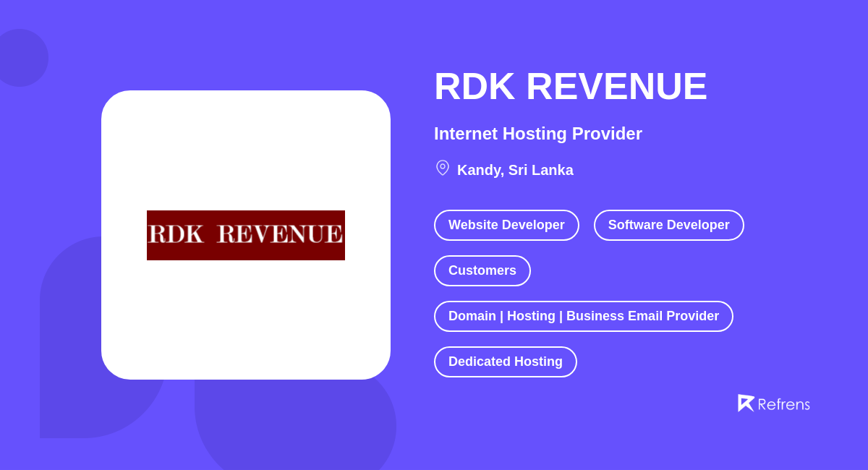Image resolution: width=868 pixels, height=470 pixels.
Task: Toggle the Software Developer tag
Action: pos(668,225)
